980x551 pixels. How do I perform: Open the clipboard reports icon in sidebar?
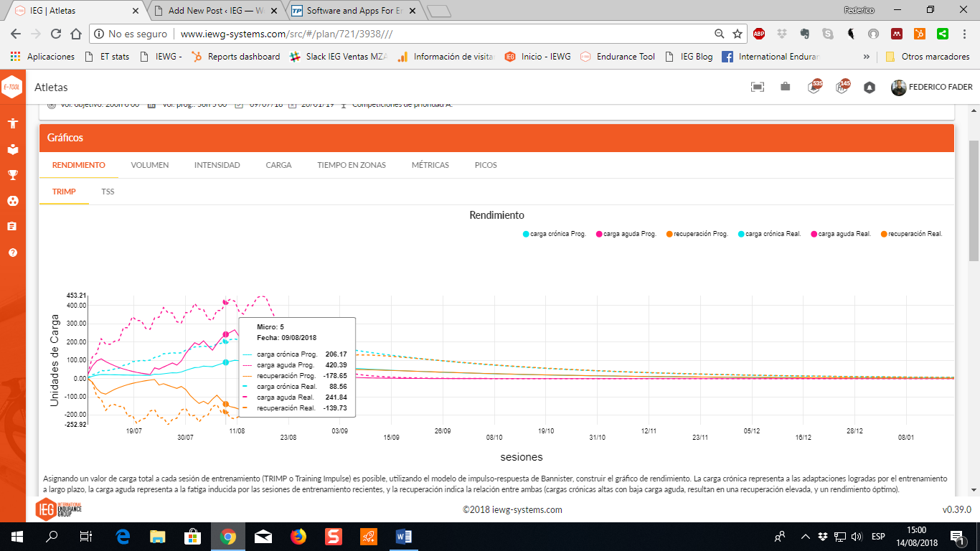[x=12, y=226]
